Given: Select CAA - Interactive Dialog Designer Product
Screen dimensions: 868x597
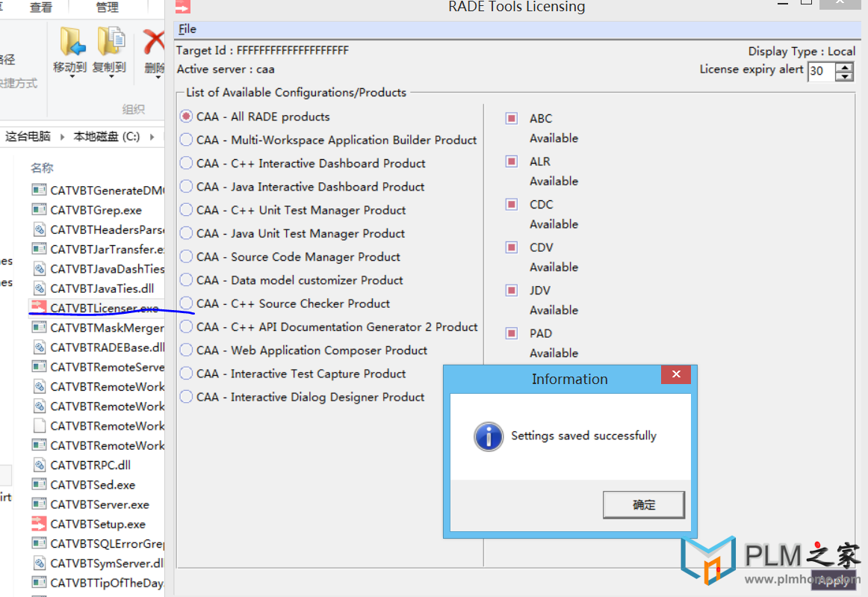Looking at the screenshot, I should coord(187,397).
